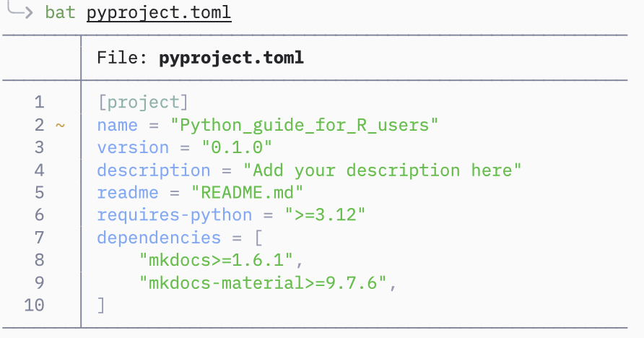Click line number 1 in gutter
The height and width of the screenshot is (338, 644).
pos(39,103)
